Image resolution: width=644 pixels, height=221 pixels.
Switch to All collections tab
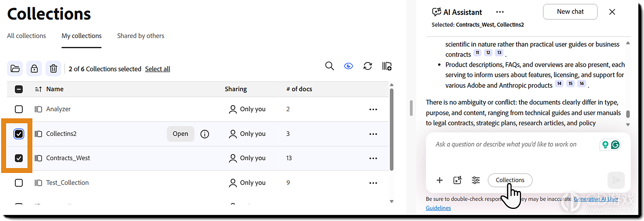[x=26, y=36]
